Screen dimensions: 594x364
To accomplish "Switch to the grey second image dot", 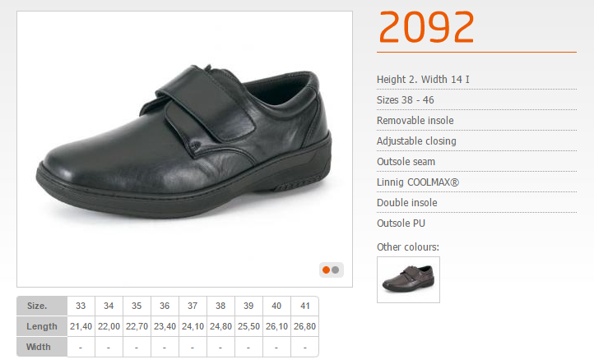I will point(336,270).
